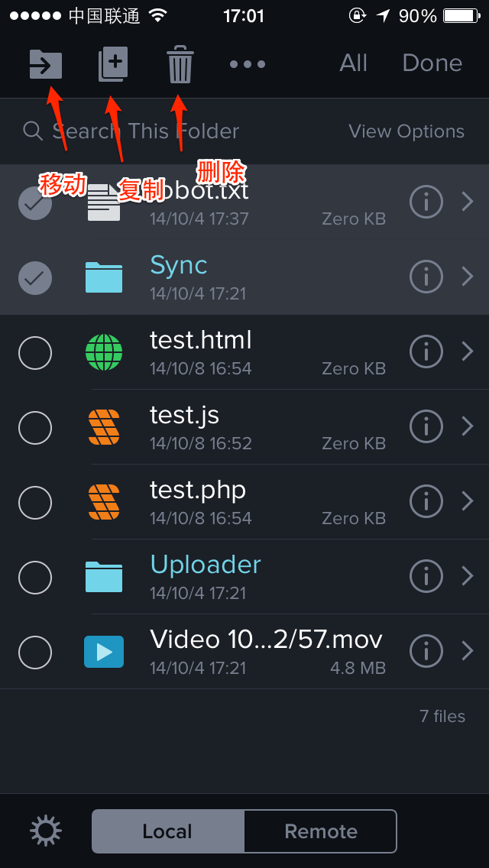The image size is (489, 868).
Task: Open View Options
Action: [406, 131]
